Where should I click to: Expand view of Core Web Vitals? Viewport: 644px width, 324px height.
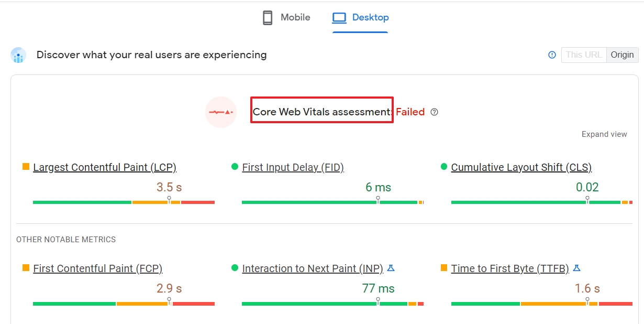coord(604,134)
